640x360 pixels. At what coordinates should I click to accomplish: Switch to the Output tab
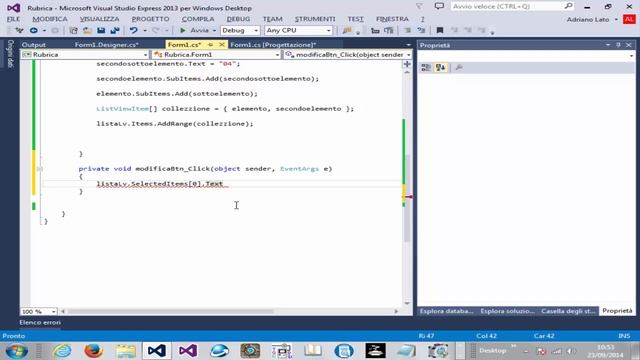pos(33,45)
